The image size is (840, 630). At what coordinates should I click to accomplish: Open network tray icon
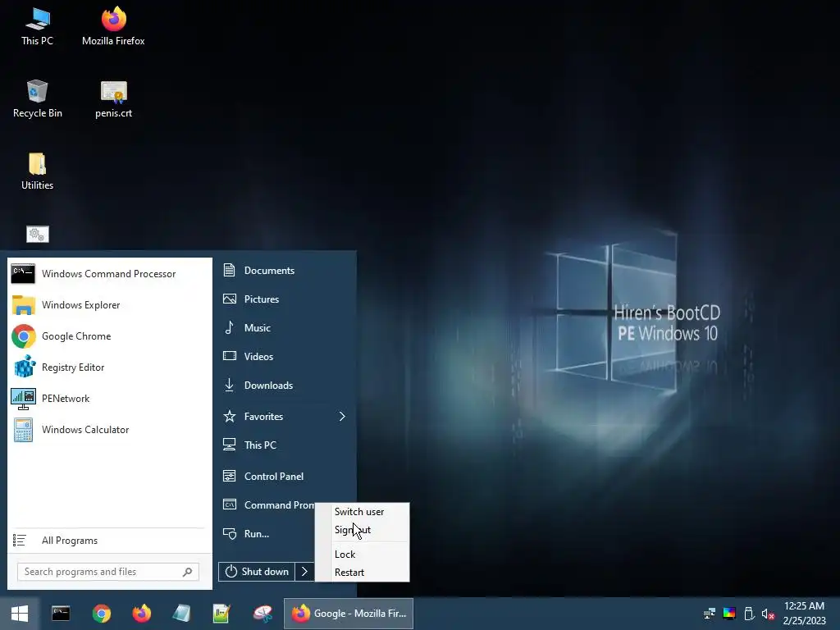tap(710, 614)
